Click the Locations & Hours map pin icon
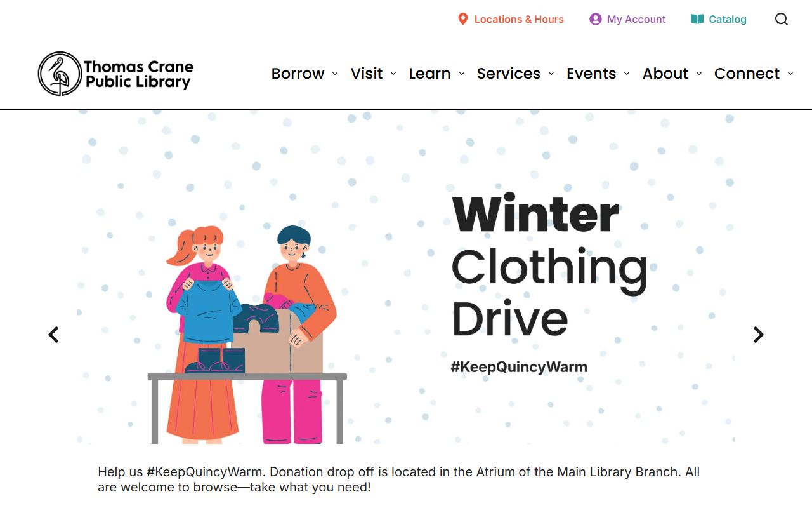 tap(463, 19)
